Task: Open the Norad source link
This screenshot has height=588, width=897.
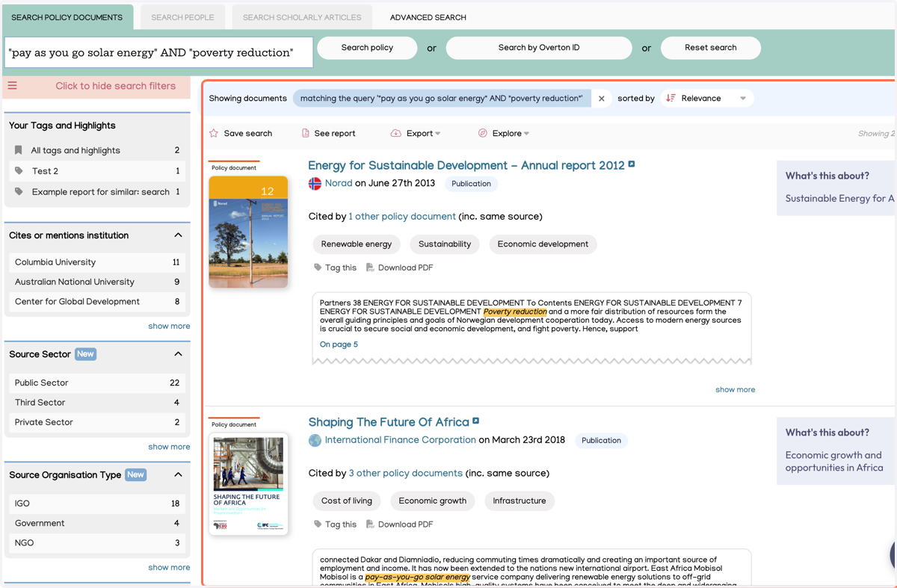Action: 339,184
